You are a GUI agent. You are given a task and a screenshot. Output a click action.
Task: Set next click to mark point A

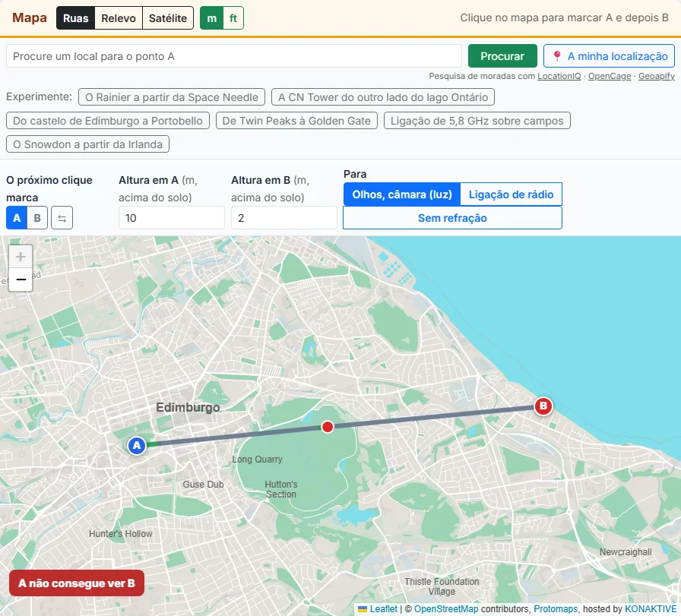[17, 218]
